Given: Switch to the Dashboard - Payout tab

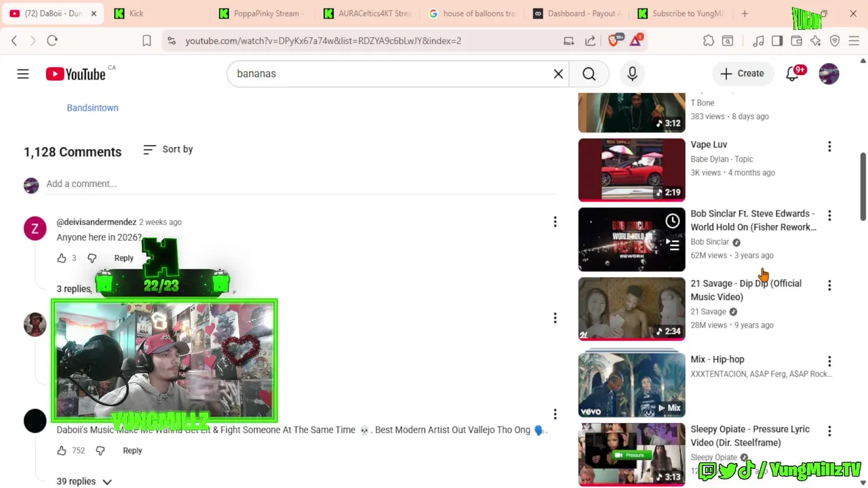Looking at the screenshot, I should (576, 14).
